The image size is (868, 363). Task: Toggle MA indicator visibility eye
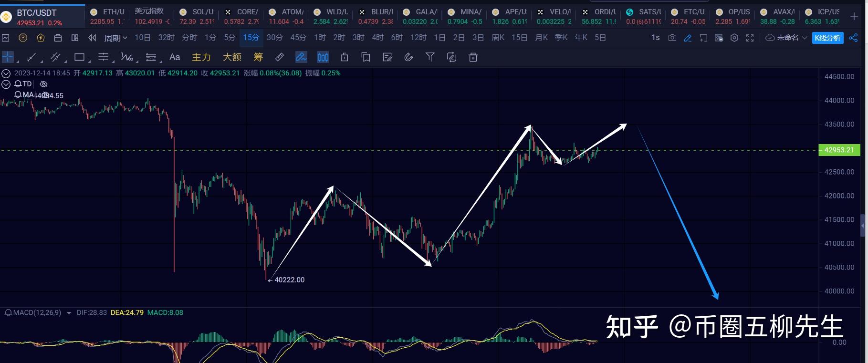pyautogui.click(x=45, y=95)
